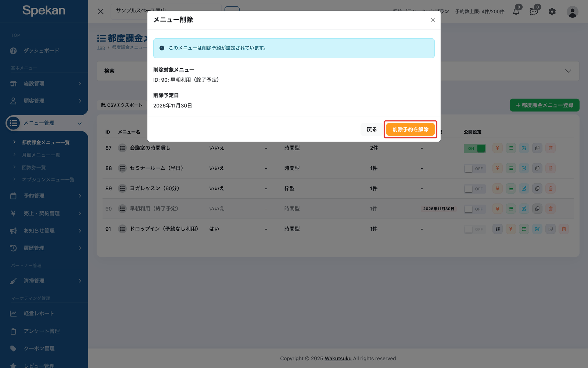The height and width of the screenshot is (368, 588).
Task: Click the Spekan logo
Action: (x=44, y=10)
